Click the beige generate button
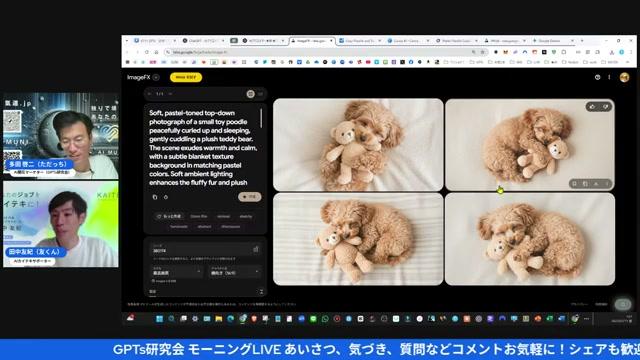 point(249,197)
